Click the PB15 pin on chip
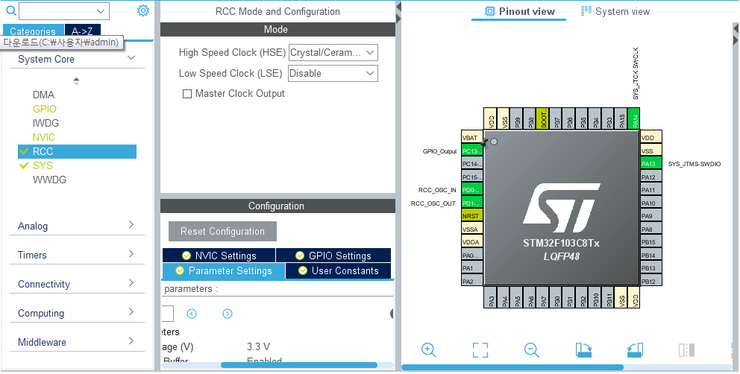740x374 pixels. pyautogui.click(x=651, y=242)
